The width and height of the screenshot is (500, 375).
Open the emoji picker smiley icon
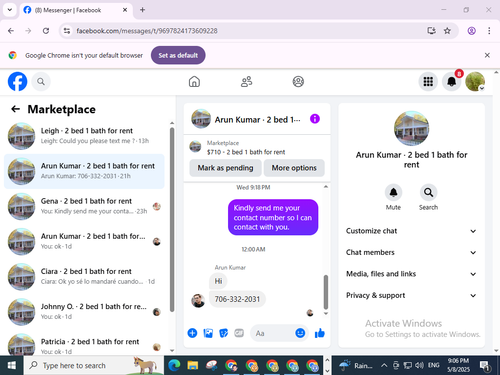click(x=300, y=333)
